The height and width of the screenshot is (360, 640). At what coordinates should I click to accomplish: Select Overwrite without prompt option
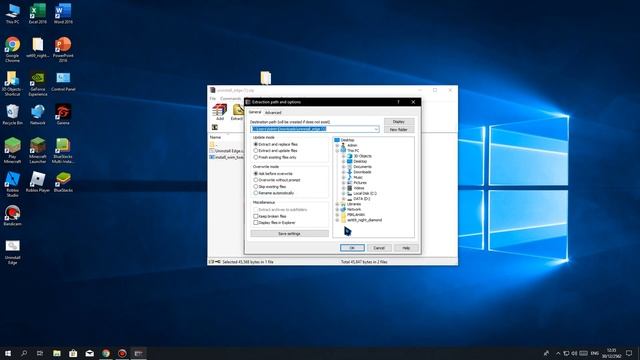[277, 180]
